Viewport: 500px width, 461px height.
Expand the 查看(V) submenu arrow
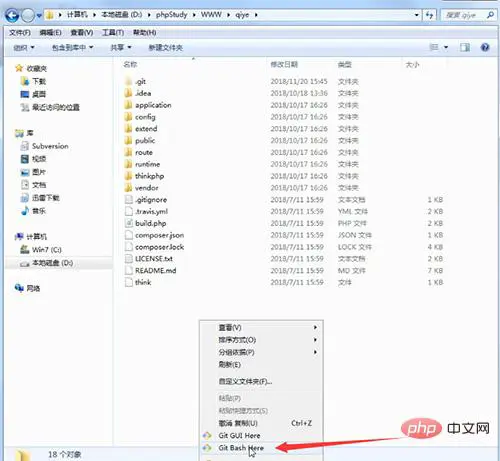pos(315,327)
